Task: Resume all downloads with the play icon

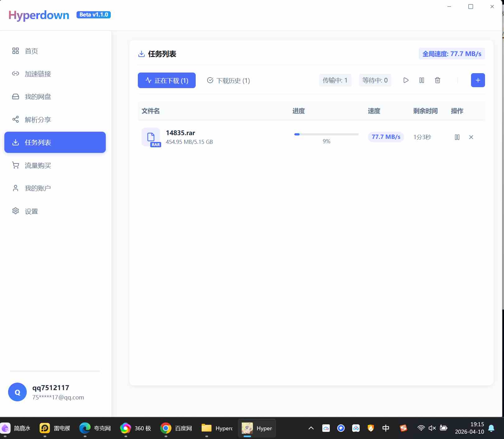Action: [x=406, y=80]
